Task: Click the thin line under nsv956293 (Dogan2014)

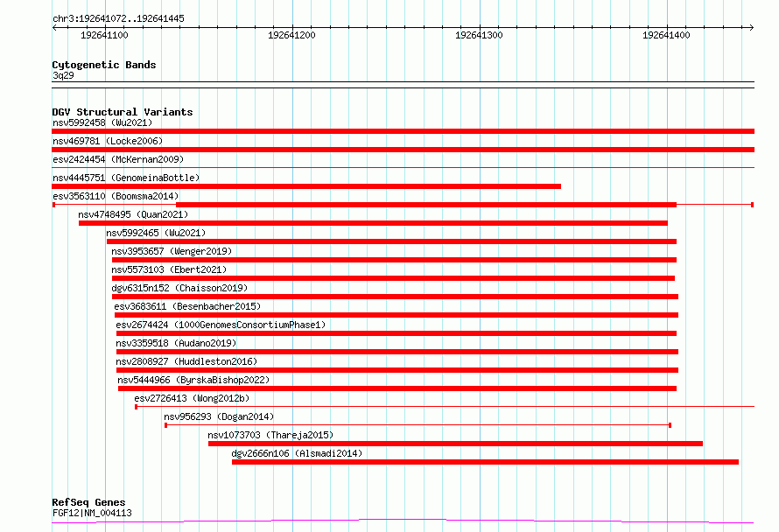Action: click(x=418, y=425)
